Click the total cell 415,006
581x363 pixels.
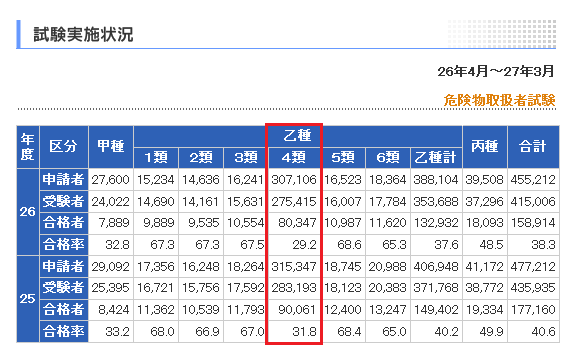533,202
